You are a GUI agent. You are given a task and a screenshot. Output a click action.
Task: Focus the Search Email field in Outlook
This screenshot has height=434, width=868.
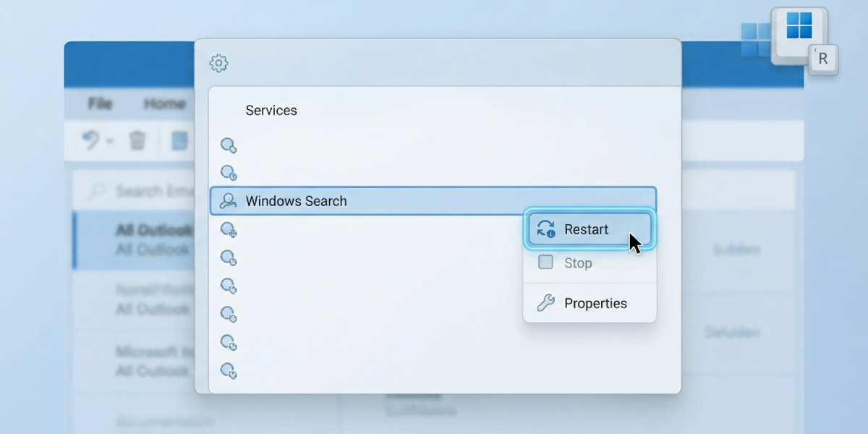[x=134, y=191]
